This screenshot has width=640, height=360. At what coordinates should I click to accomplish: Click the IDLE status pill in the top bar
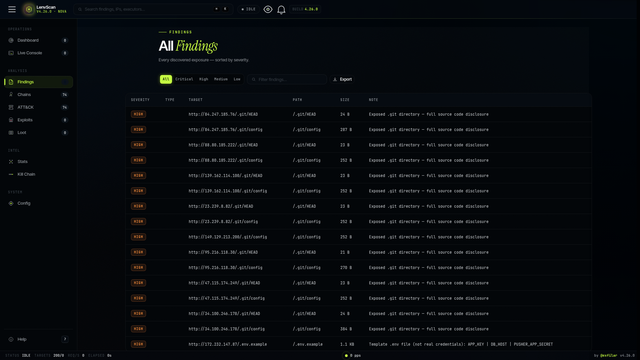point(248,9)
